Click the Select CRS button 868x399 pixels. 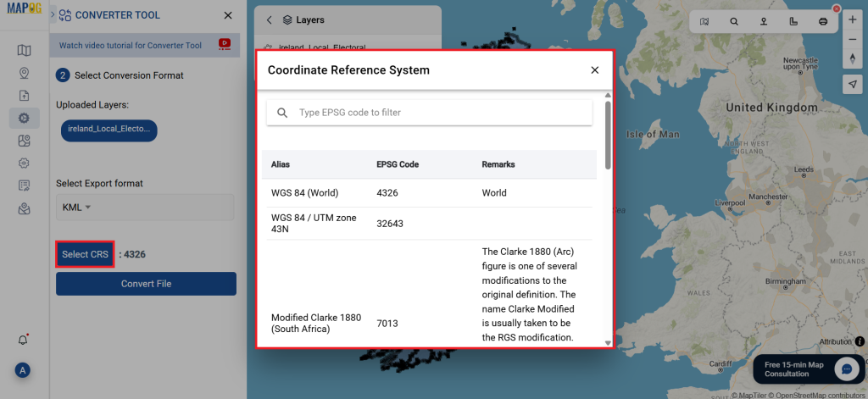[x=86, y=254]
